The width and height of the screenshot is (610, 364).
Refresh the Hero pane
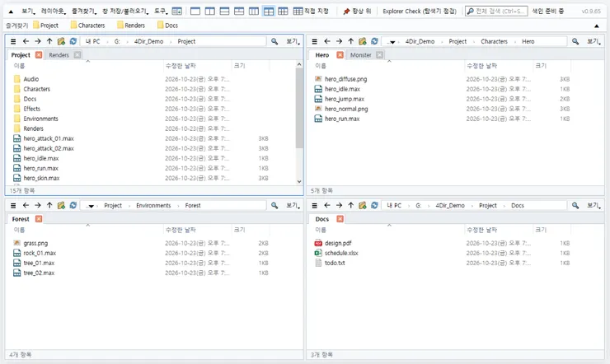click(374, 41)
